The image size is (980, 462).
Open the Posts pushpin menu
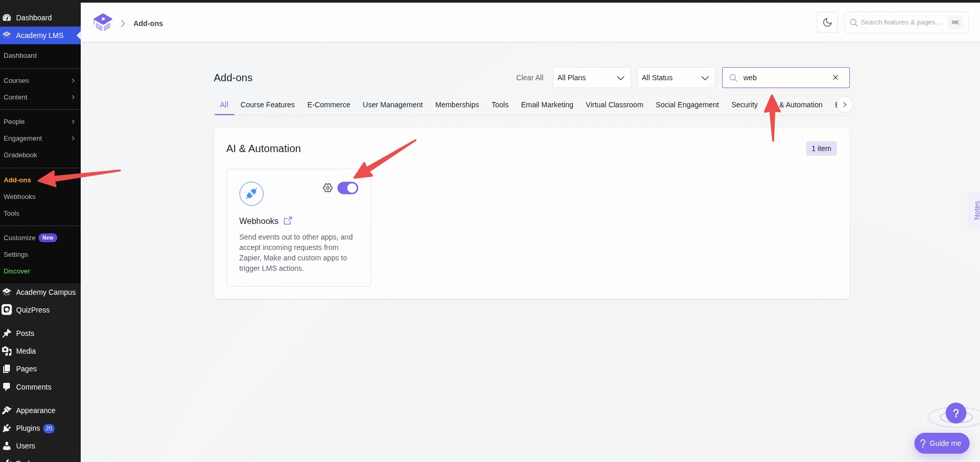7,333
